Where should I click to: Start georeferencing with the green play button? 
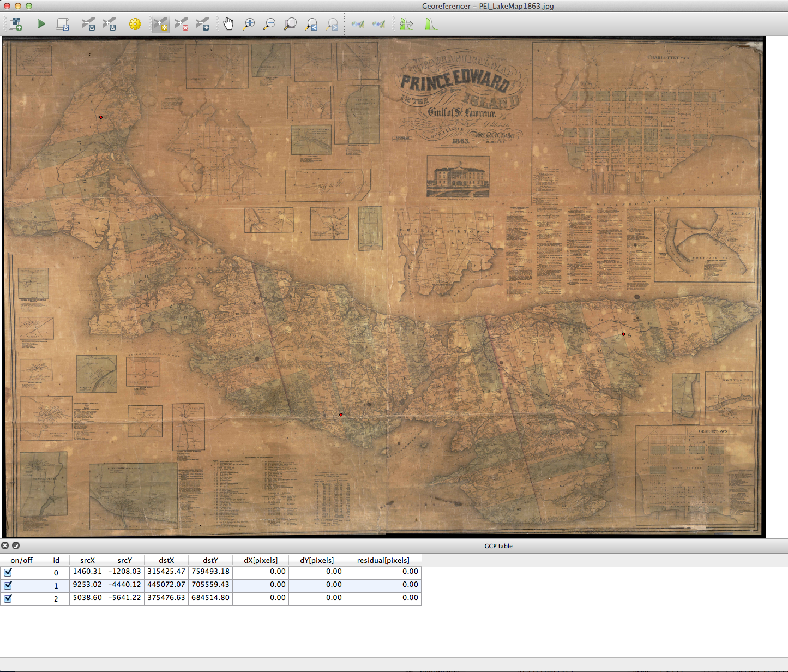pyautogui.click(x=41, y=24)
